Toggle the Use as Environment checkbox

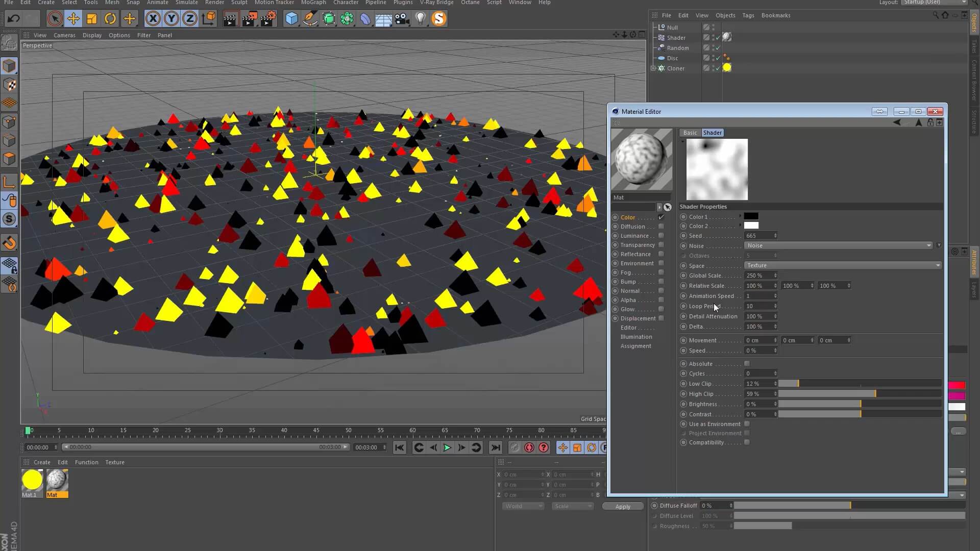click(747, 424)
